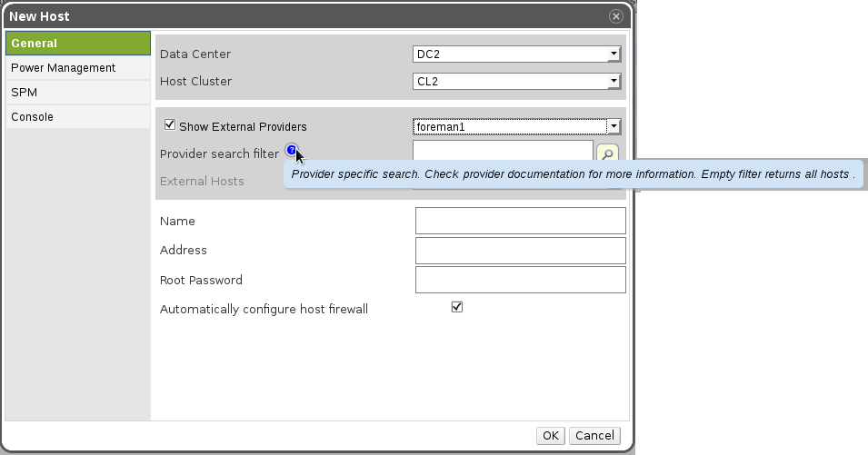Click the Provider search filter text box
Image resolution: width=868 pixels, height=455 pixels.
pos(503,151)
